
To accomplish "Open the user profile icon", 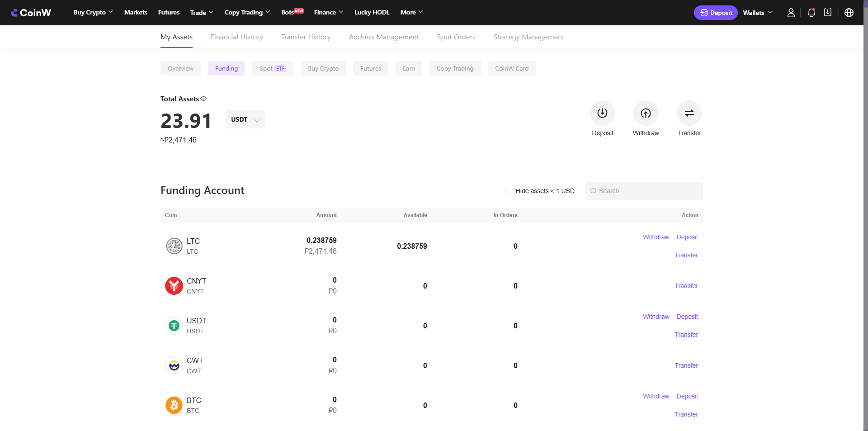I will click(791, 13).
